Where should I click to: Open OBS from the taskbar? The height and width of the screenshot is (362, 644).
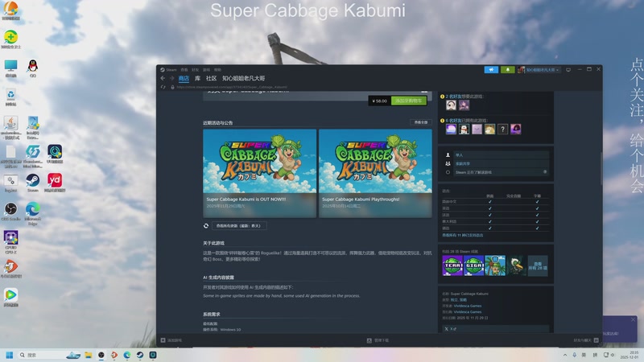coord(101,355)
